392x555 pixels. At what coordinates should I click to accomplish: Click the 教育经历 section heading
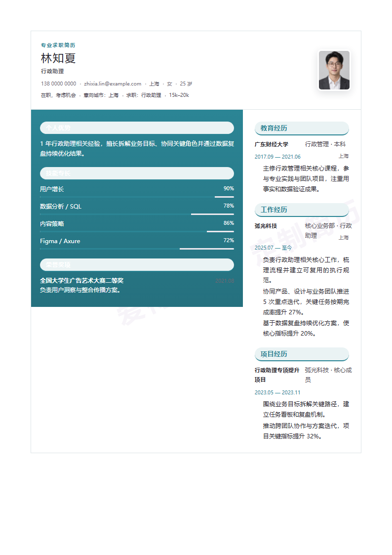(x=302, y=128)
